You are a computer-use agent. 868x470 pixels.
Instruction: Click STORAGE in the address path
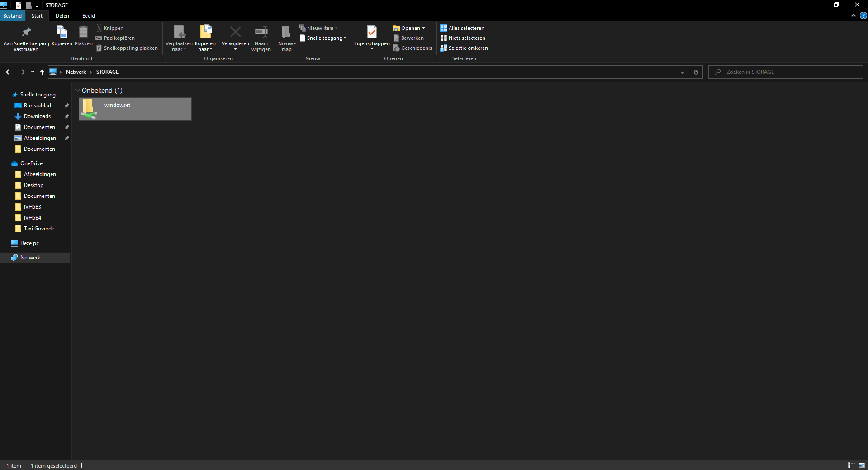click(x=107, y=72)
